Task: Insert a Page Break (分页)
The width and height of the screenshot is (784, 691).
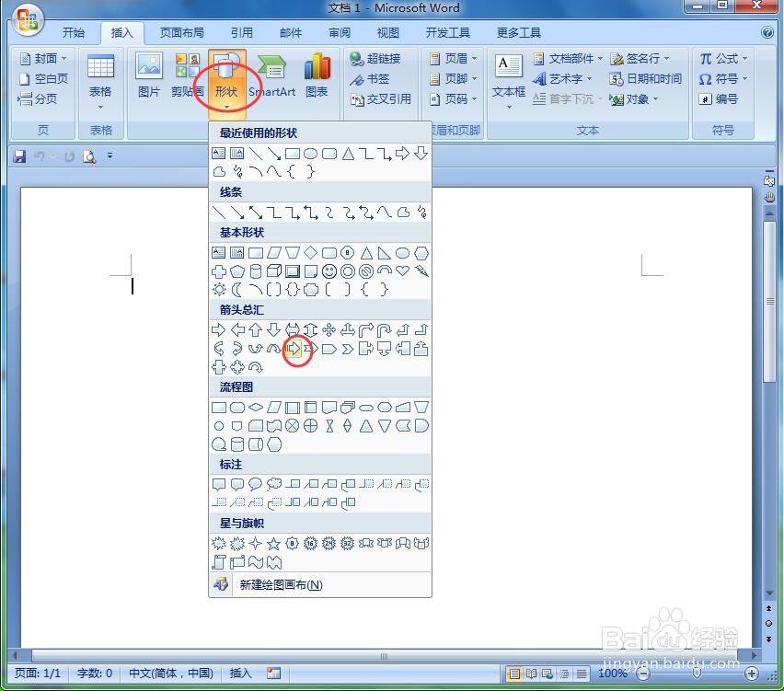Action: [38, 99]
